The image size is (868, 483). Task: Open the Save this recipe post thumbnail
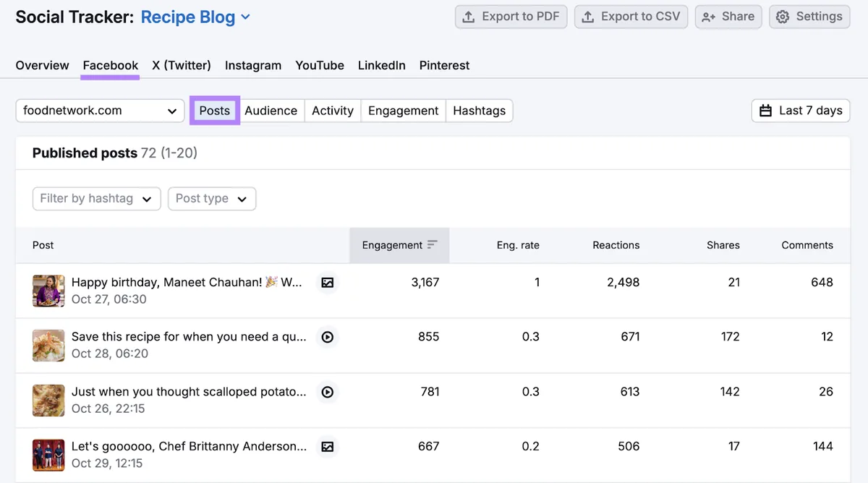48,346
